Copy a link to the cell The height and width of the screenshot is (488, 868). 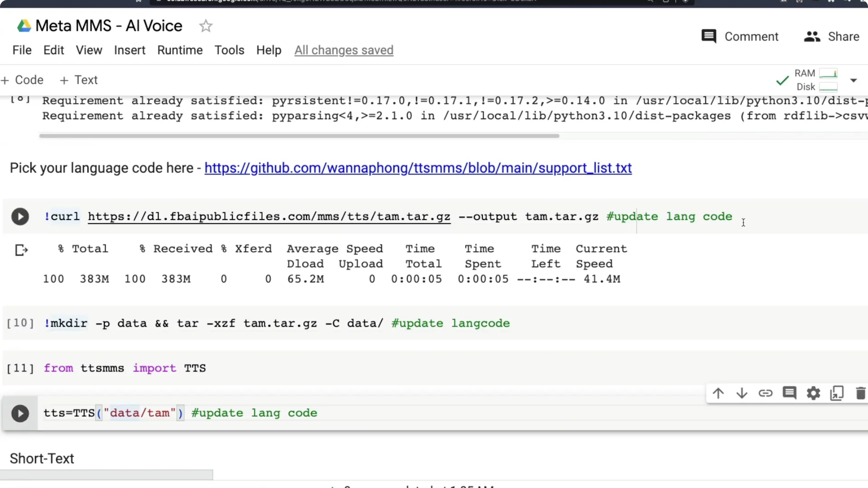(766, 393)
